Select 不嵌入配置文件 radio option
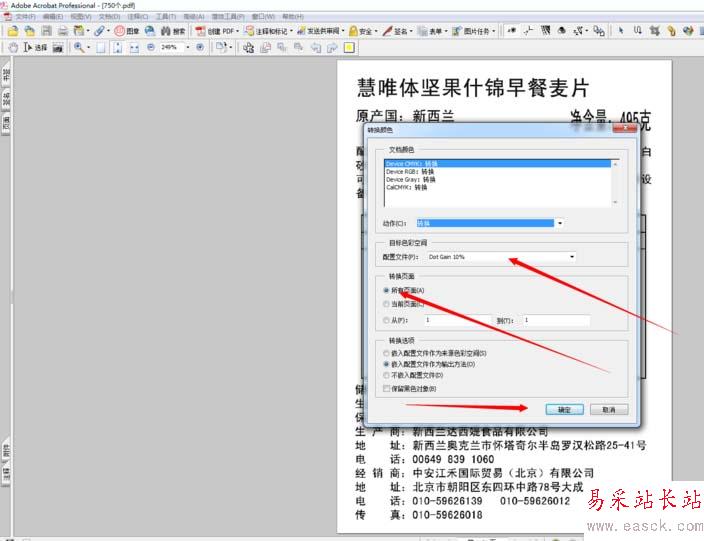 pos(386,375)
